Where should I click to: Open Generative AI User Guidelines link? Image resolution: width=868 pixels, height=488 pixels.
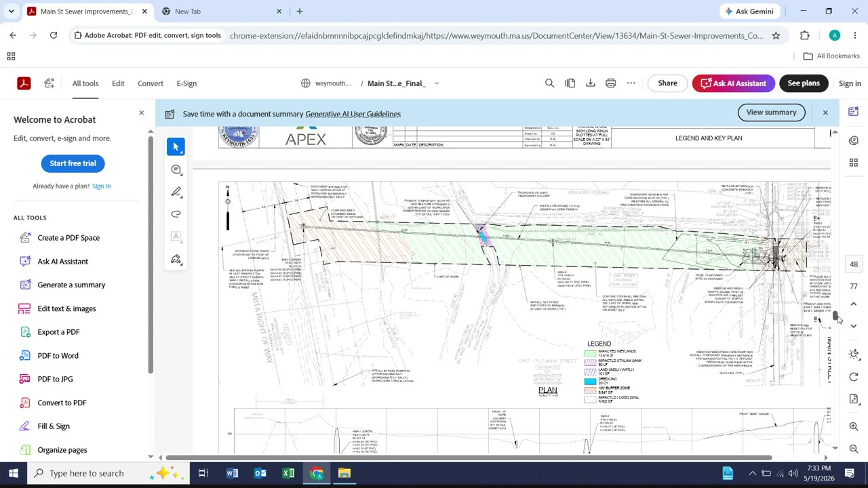pyautogui.click(x=353, y=114)
